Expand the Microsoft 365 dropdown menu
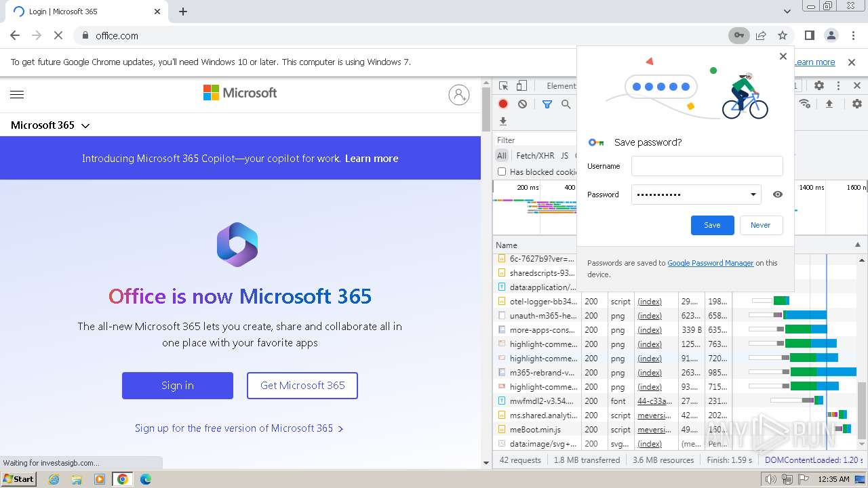Viewport: 868px width, 488px height. [50, 125]
